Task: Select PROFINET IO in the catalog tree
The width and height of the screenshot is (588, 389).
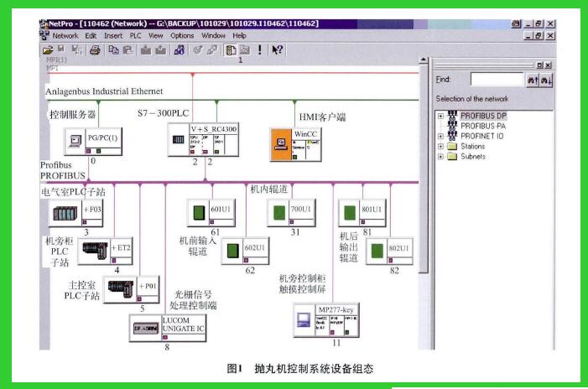Action: (481, 136)
